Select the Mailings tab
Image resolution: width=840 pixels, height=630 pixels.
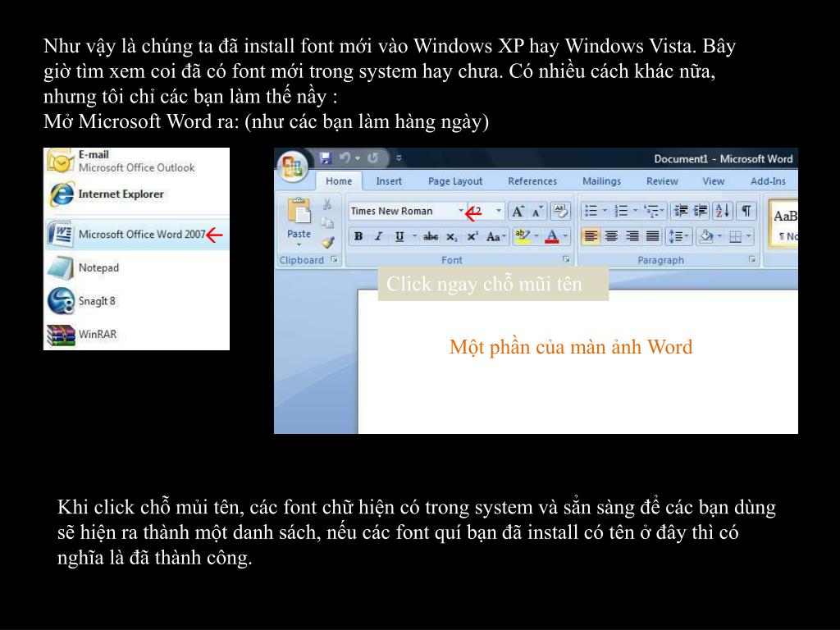coord(601,181)
